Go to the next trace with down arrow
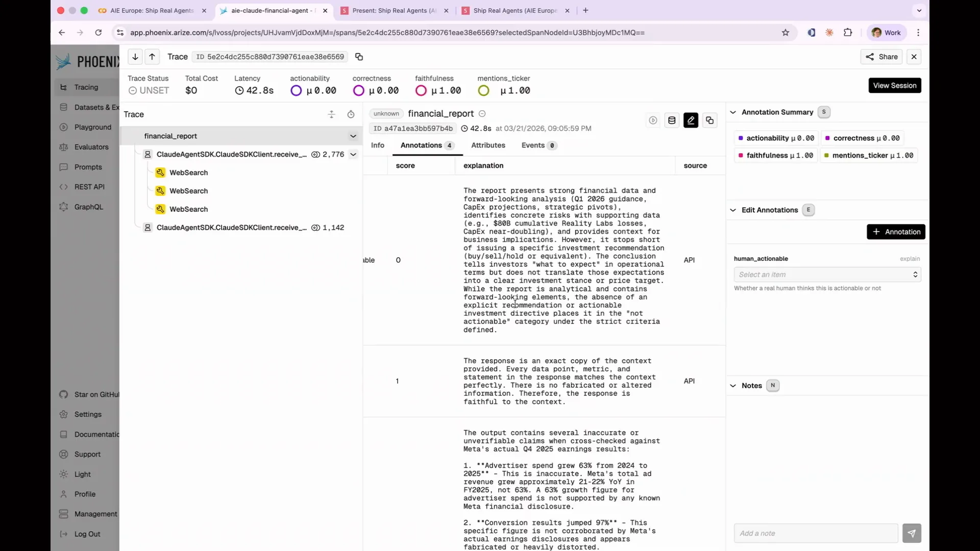This screenshot has height=551, width=980. pyautogui.click(x=135, y=57)
